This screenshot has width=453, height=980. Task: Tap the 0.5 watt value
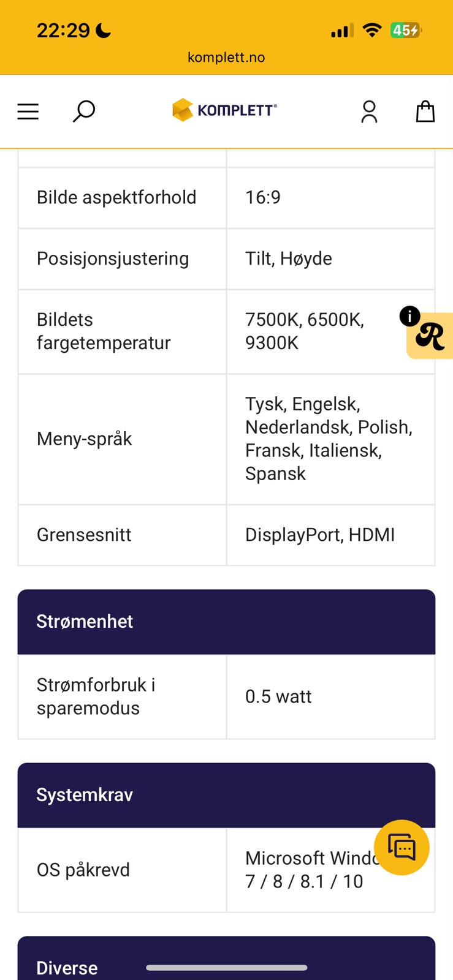coord(278,696)
